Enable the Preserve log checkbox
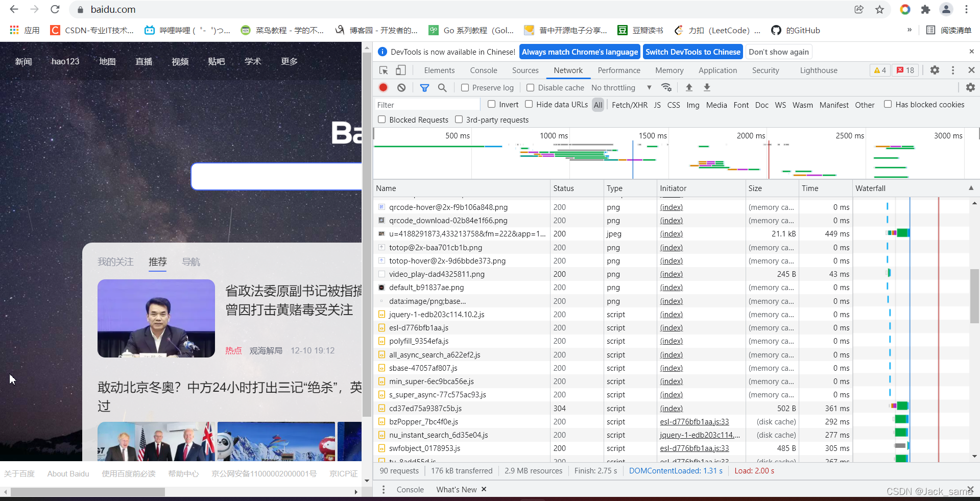This screenshot has width=980, height=501. pos(465,88)
